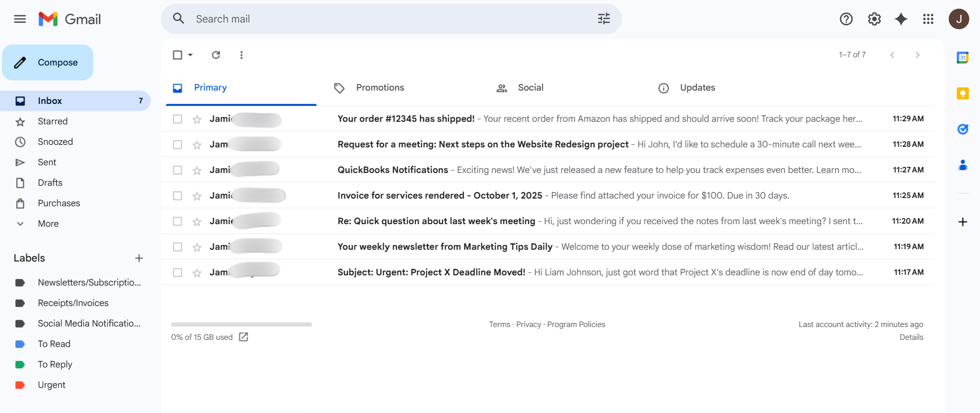Tick checkbox for the QuickBooks Notifications email
The width and height of the screenshot is (980, 413).
click(x=177, y=170)
